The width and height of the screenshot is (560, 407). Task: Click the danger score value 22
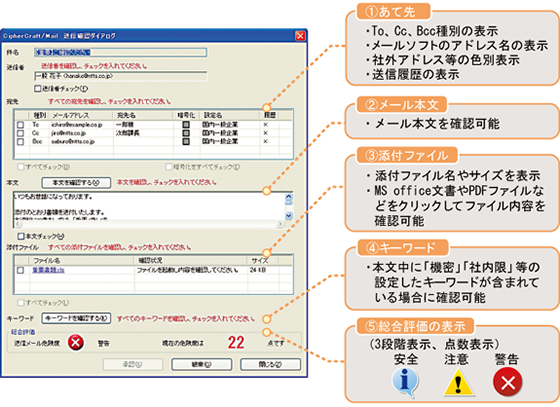[236, 343]
